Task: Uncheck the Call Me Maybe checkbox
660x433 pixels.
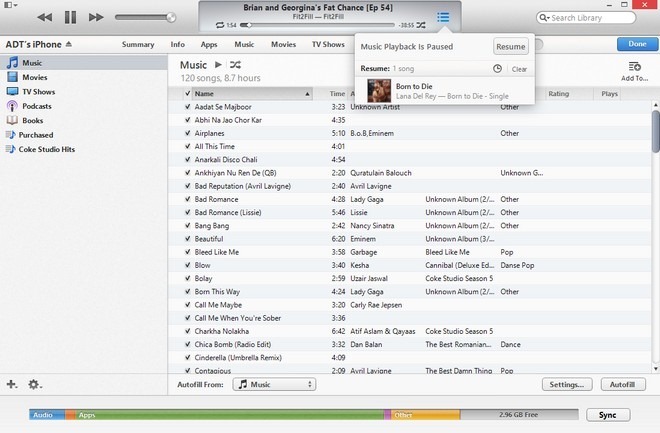Action: [187, 305]
